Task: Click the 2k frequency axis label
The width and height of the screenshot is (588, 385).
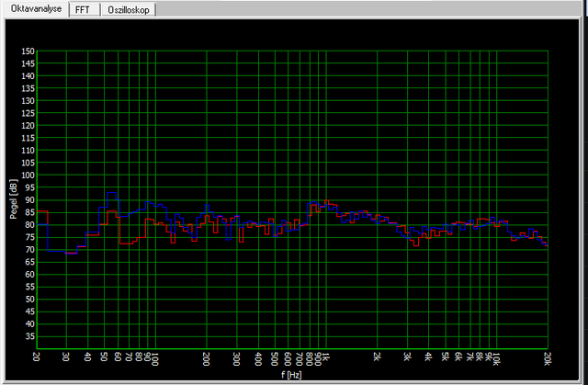Action: pos(377,357)
